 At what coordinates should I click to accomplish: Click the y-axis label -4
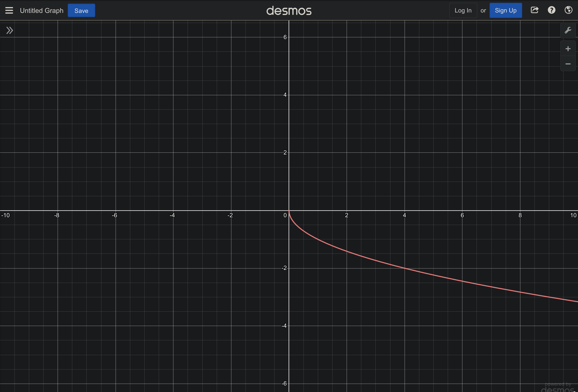pos(284,326)
